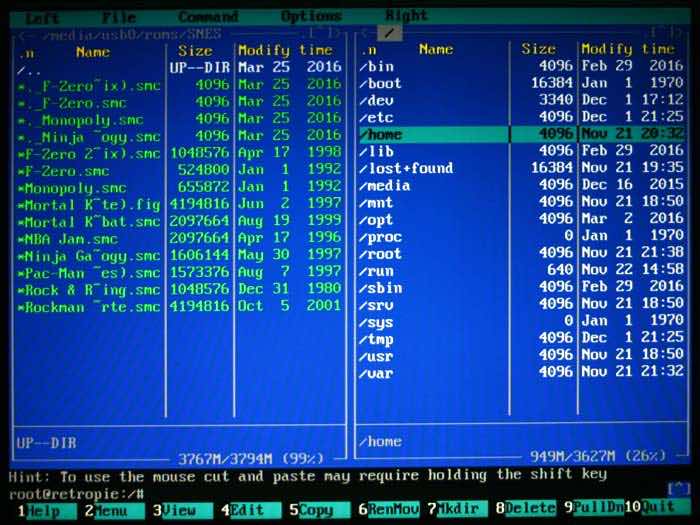Select the /bin directory in right panel
700x525 pixels.
(x=521, y=66)
